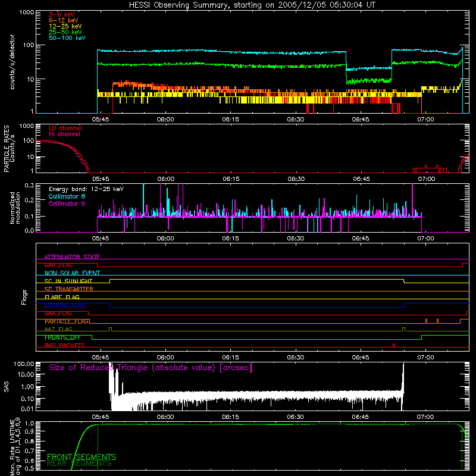Click the SAA_FLAG label

coord(58,314)
